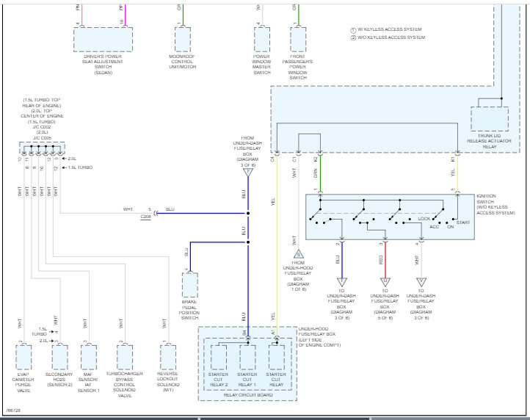Click the "DIAGRAM 5 OF 6" under-dash reference
Viewport: 530px width, 420px height.
[385, 315]
